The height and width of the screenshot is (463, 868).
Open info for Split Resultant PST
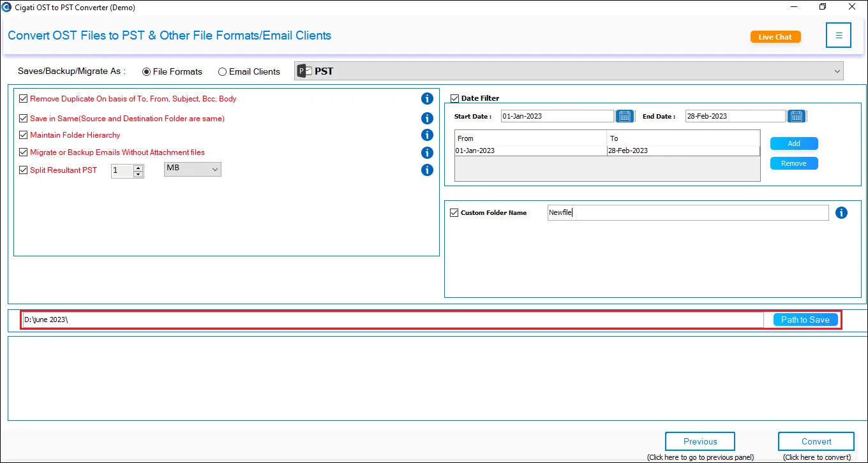point(427,170)
